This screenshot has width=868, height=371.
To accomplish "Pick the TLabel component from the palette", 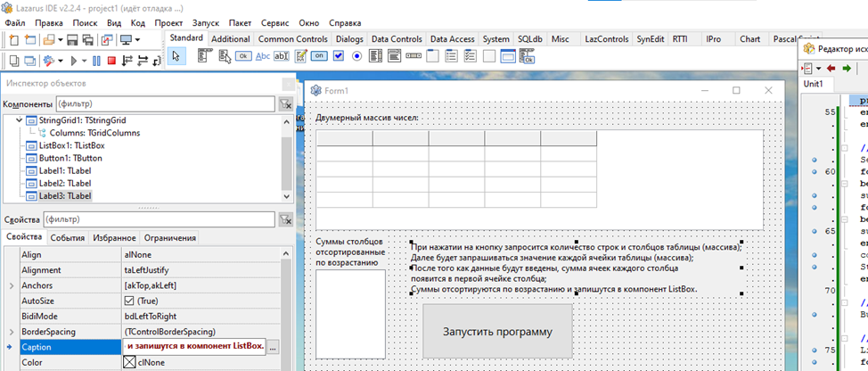I will pos(263,55).
